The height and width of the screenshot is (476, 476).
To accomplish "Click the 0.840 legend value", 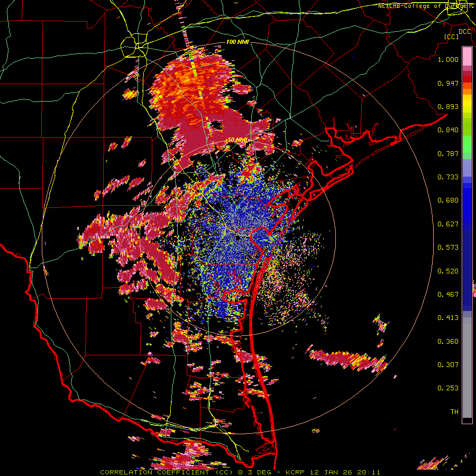I will 448,130.
